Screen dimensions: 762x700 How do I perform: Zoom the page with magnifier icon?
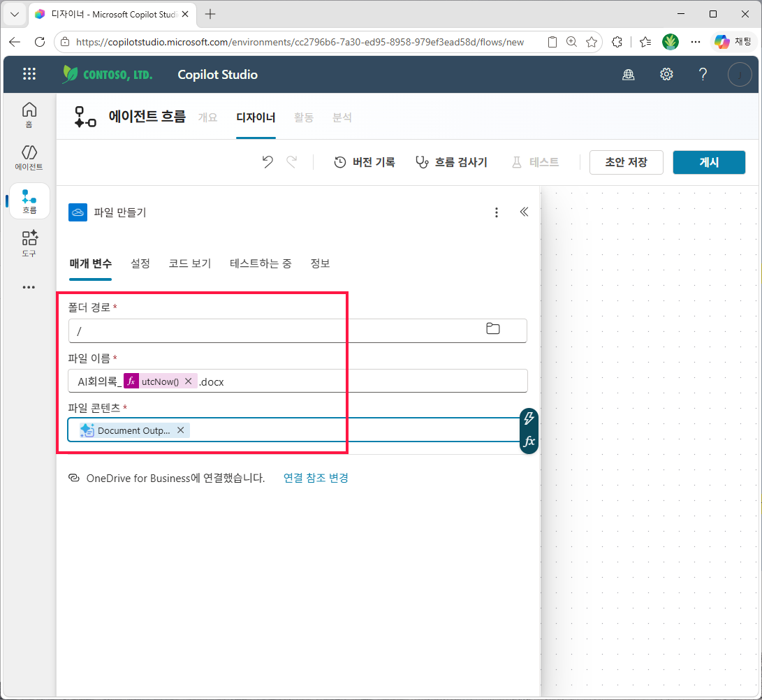click(x=571, y=42)
